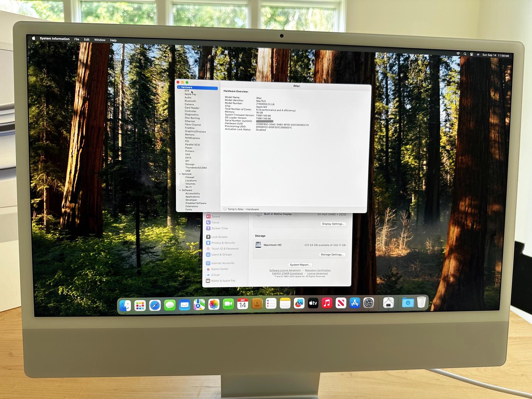Select Focus in System Settings sidebar

coord(213,222)
